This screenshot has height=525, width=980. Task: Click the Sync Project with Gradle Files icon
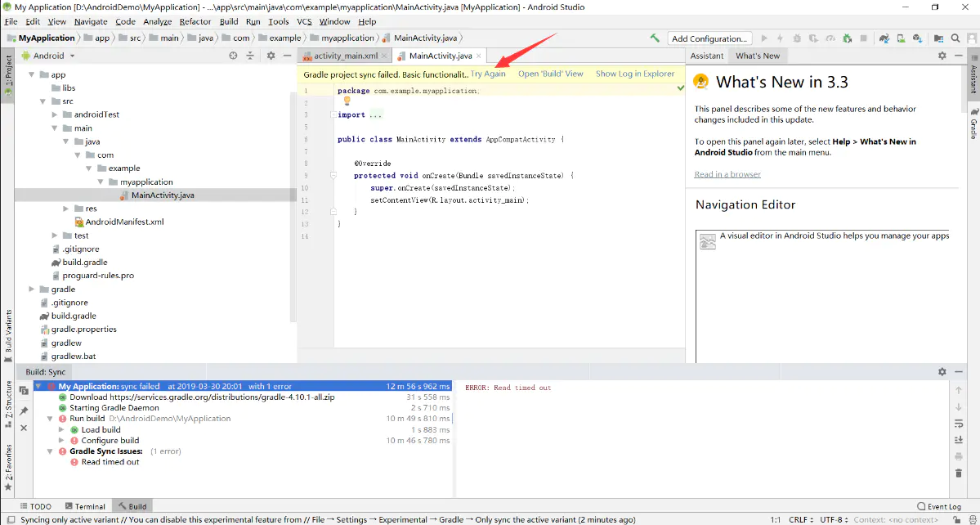pos(884,38)
